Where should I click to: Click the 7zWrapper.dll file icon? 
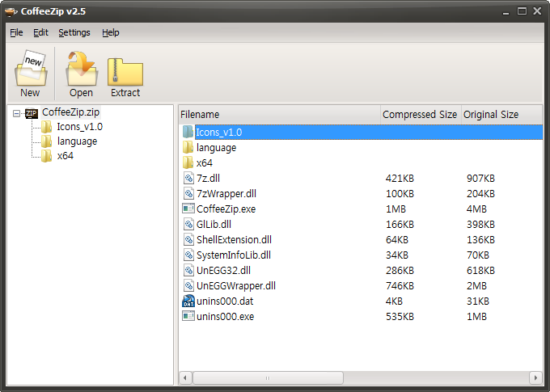click(188, 193)
